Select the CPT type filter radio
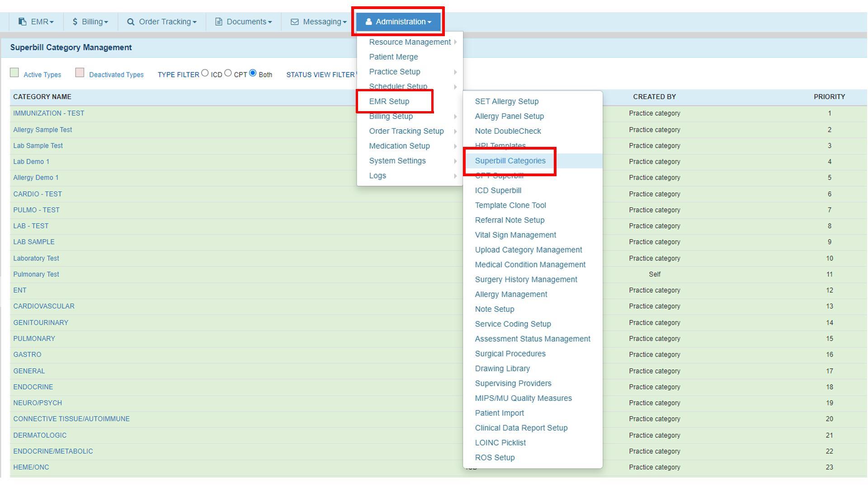 click(228, 73)
